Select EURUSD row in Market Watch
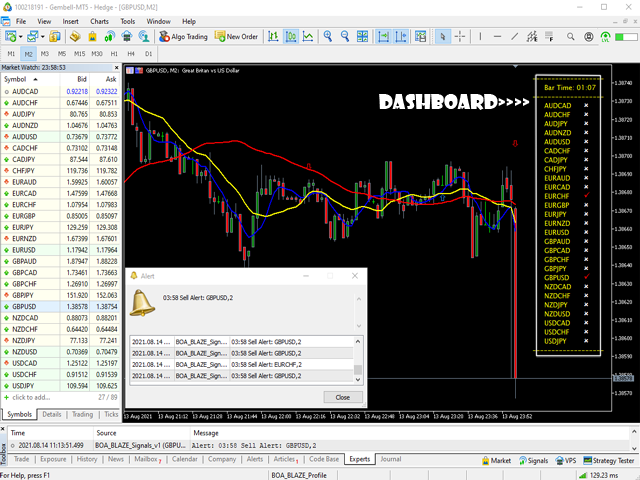Image resolution: width=640 pixels, height=480 pixels. click(x=60, y=250)
